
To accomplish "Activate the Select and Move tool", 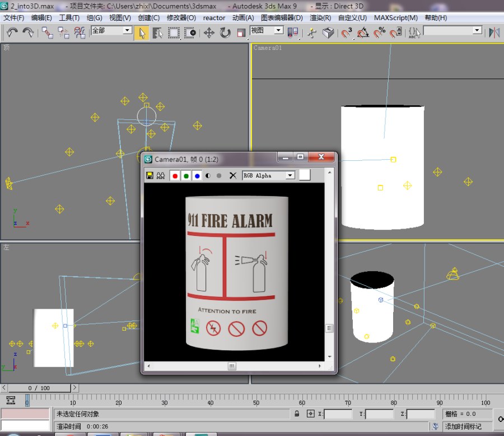I will click(x=209, y=33).
